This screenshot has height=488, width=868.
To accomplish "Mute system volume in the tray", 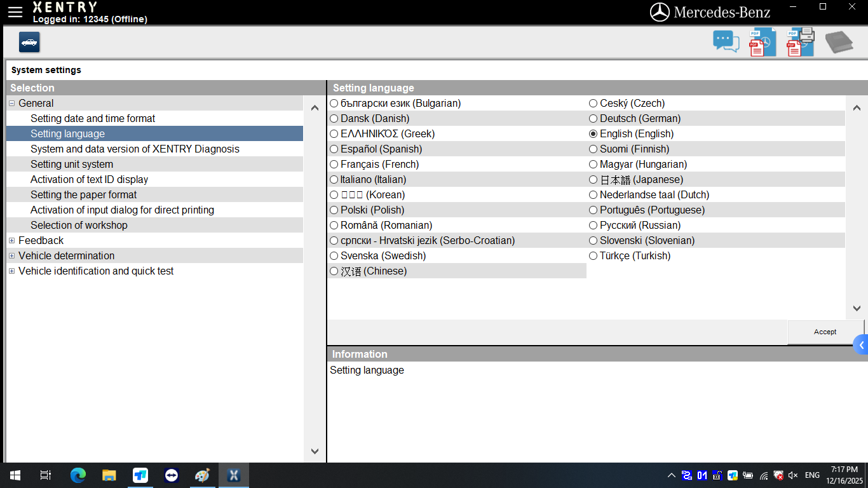I will click(x=792, y=475).
